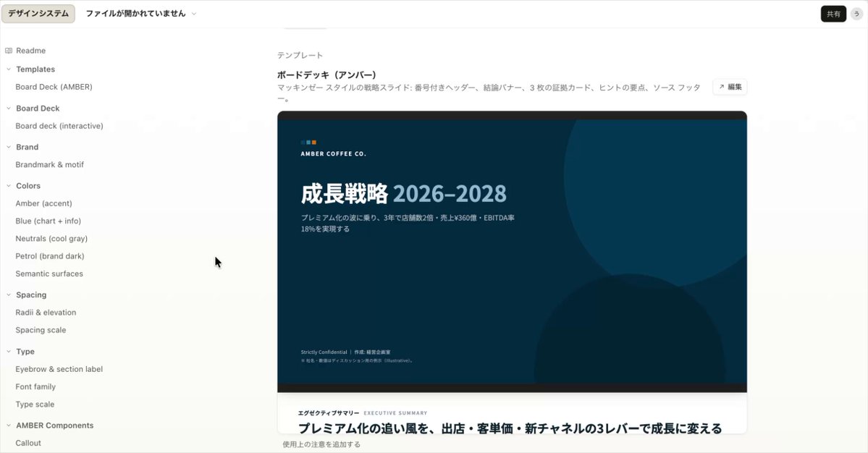Click Brand section label

coord(27,147)
